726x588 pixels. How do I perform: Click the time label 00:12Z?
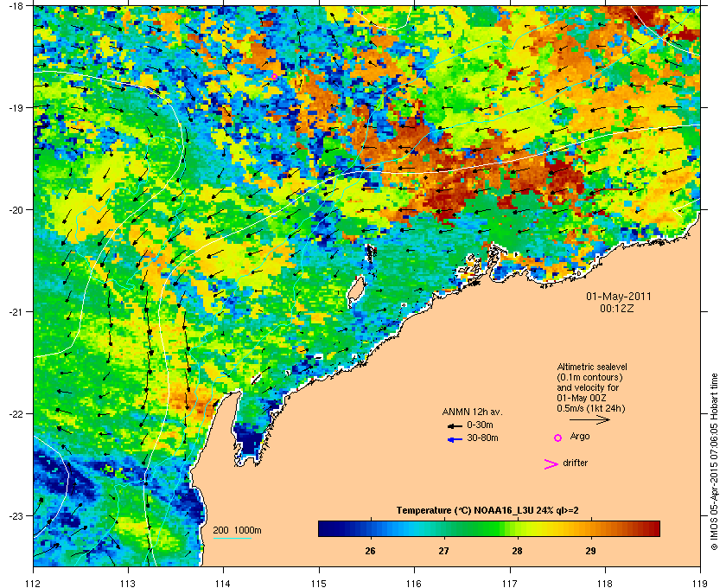point(617,308)
